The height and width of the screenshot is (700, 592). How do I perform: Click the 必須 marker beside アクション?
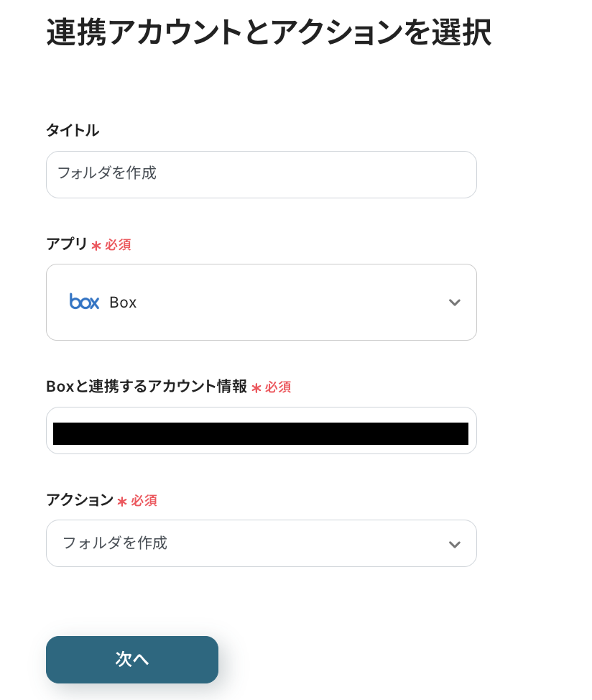pos(144,501)
